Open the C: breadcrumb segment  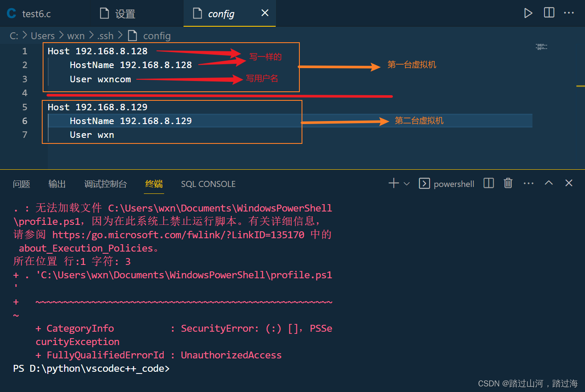(x=14, y=36)
